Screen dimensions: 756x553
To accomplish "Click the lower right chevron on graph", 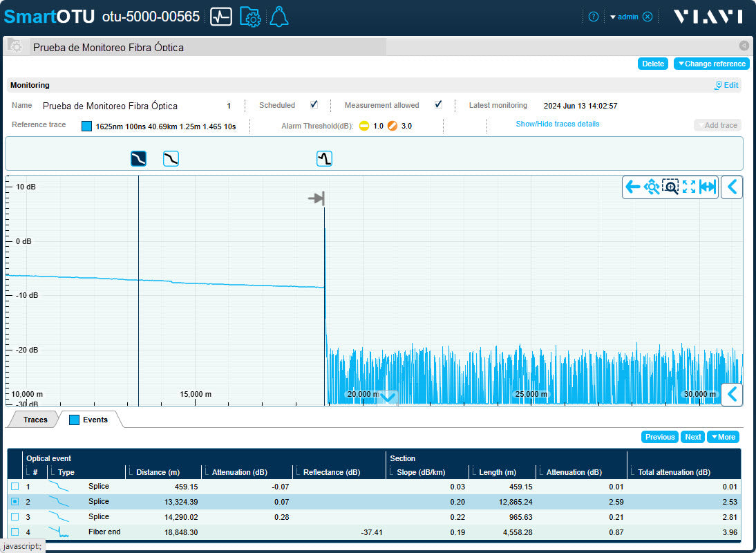I will (732, 395).
